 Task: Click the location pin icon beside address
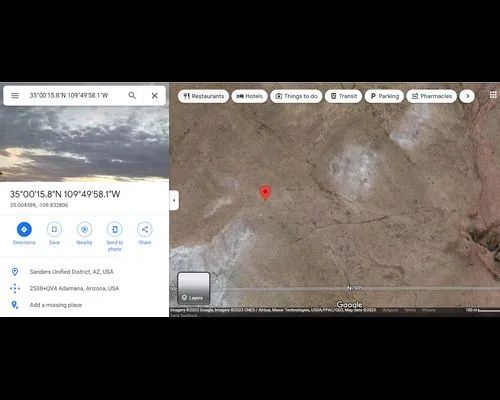[x=15, y=272]
